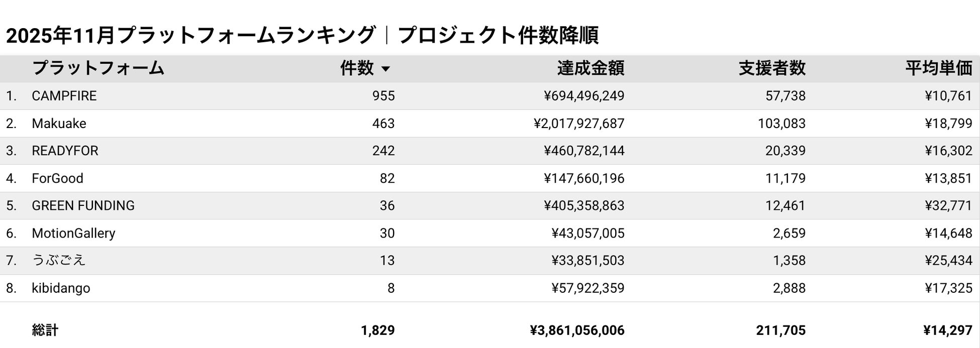Select the MotionGallery platform name
The width and height of the screenshot is (980, 348).
coord(73,233)
